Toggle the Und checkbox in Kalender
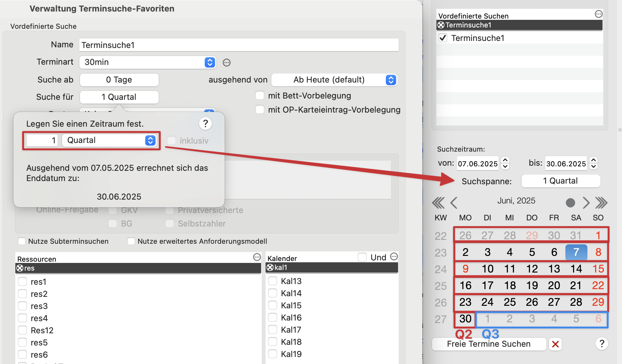Screen dimensions: 622x364 (x=362, y=257)
